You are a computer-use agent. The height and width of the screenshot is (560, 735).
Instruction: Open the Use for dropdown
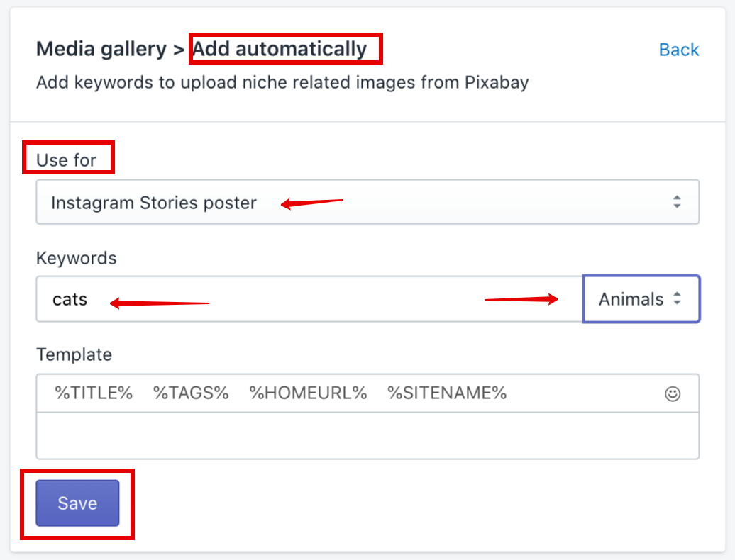(367, 202)
